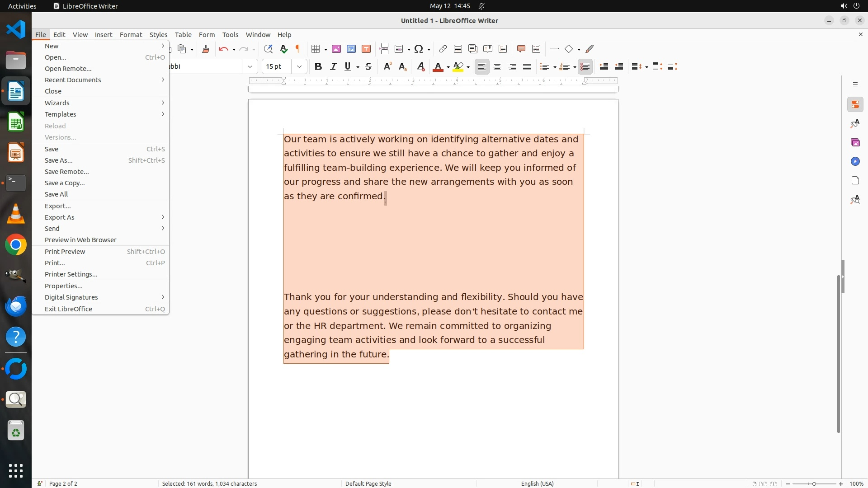Open the sidebar Navigator compass icon
The height and width of the screenshot is (488, 868).
[x=855, y=161]
